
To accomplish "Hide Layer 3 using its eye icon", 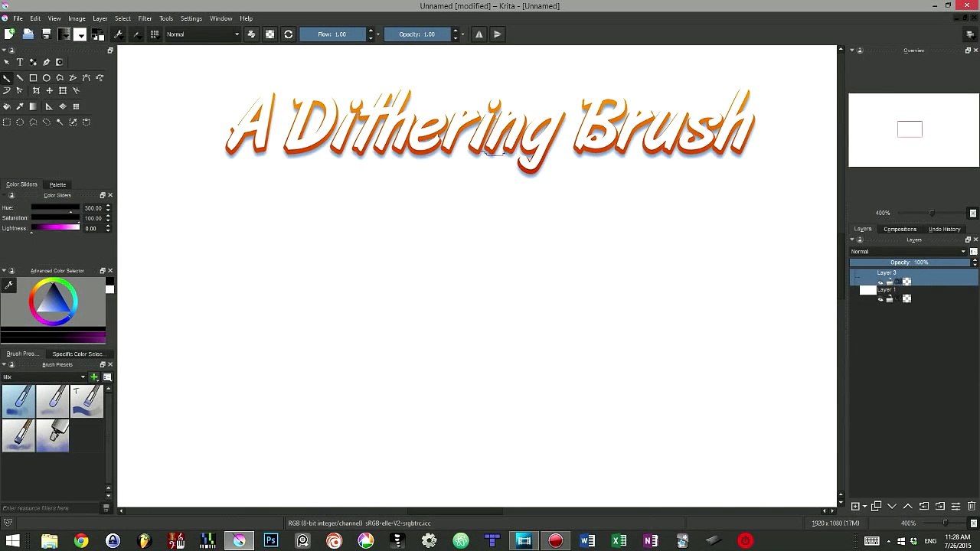I will (x=880, y=282).
